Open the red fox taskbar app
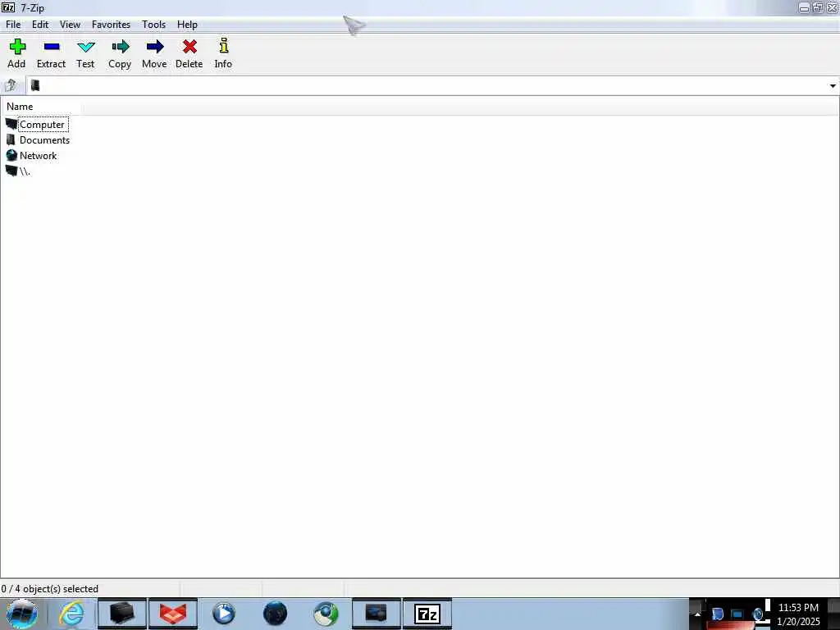The width and height of the screenshot is (840, 630). coord(173,614)
